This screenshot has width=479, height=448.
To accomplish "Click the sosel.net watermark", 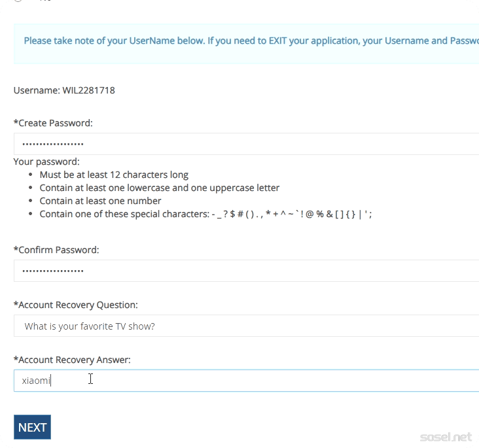I will coord(446,436).
